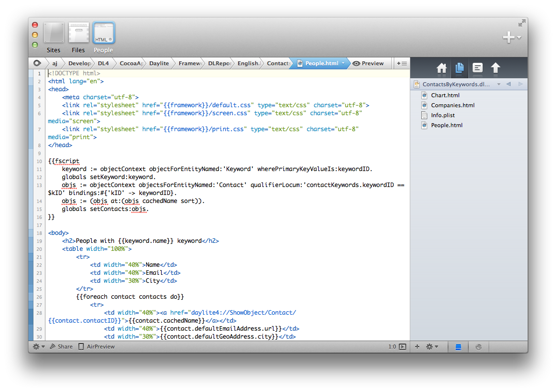
Task: Click the "{{foreach contact contacts do}}" line
Action: [130, 297]
